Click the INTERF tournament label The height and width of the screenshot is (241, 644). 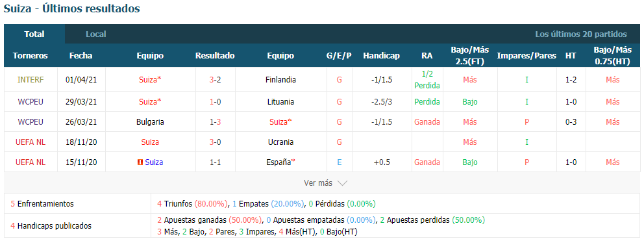click(31, 80)
